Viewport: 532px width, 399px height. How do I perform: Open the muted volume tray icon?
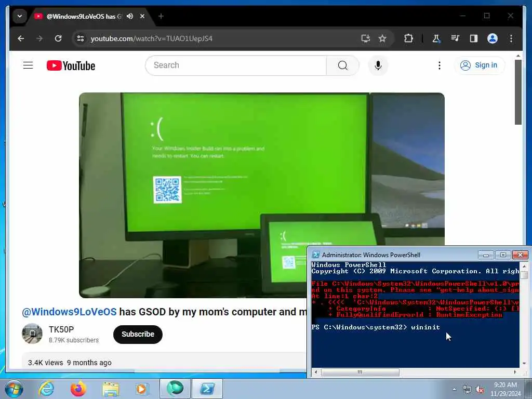coord(480,390)
